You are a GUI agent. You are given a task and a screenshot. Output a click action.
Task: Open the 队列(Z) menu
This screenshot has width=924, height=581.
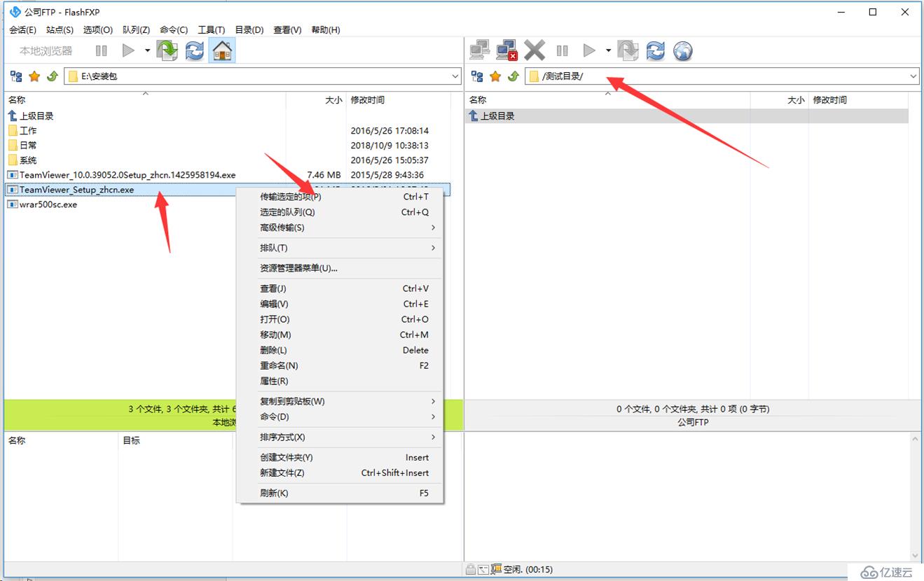pyautogui.click(x=136, y=29)
